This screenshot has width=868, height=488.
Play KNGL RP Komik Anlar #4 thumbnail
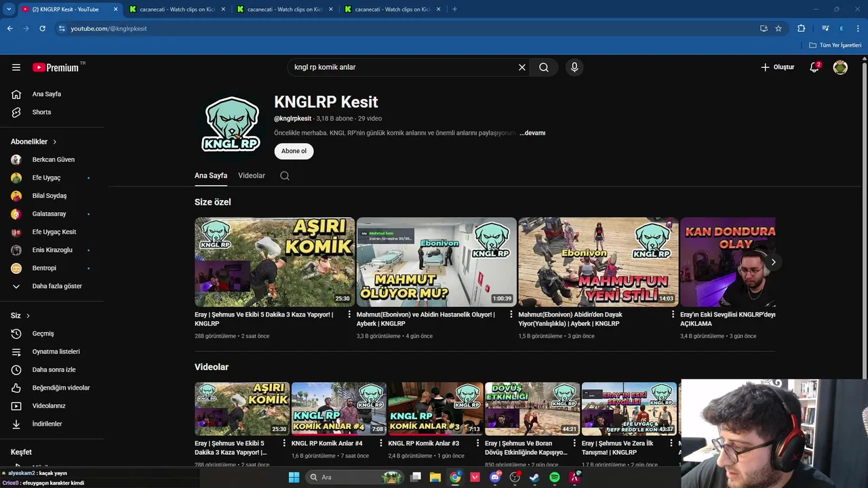pyautogui.click(x=338, y=409)
